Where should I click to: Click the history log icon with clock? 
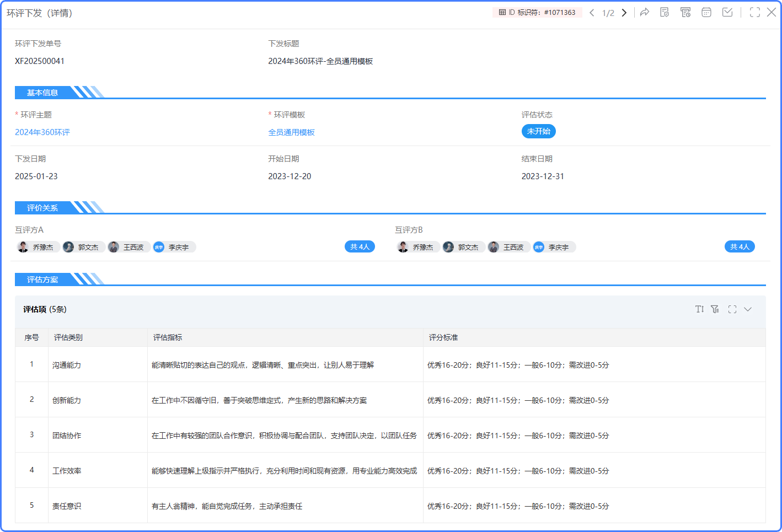tap(685, 12)
